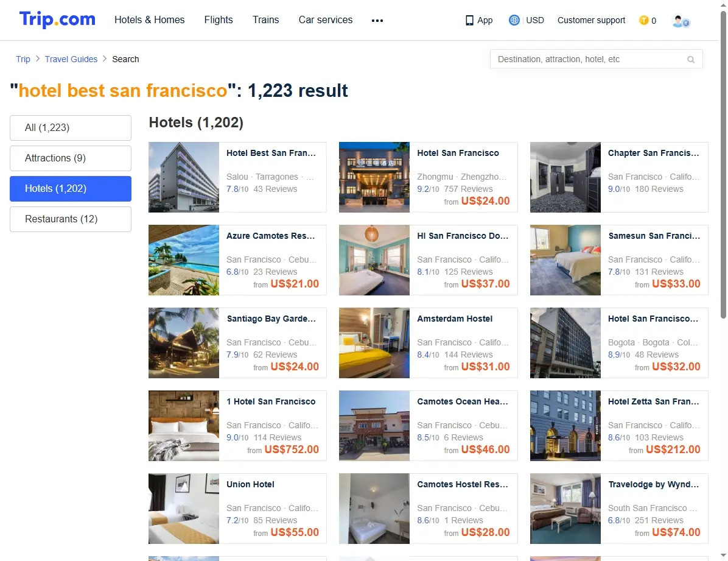This screenshot has width=728, height=561.
Task: Open the USD currency selector
Action: pyautogui.click(x=535, y=20)
